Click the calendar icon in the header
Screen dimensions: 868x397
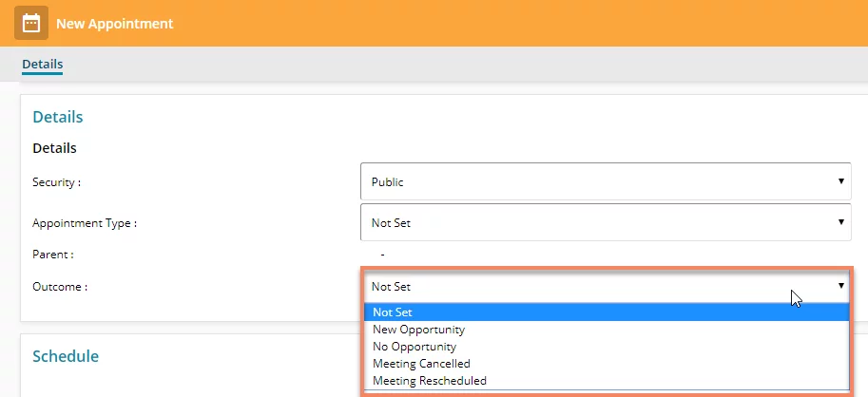31,23
